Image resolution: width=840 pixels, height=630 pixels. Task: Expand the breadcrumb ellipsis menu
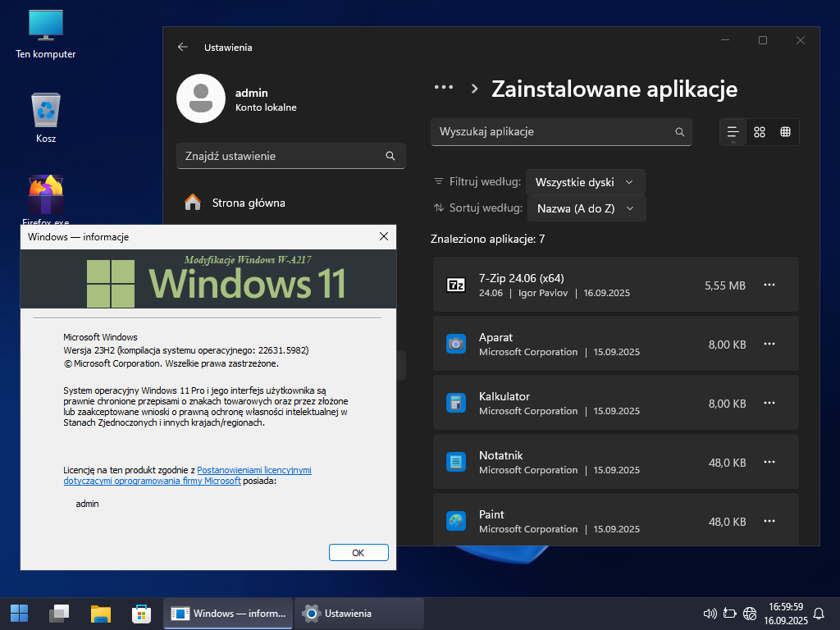point(444,88)
